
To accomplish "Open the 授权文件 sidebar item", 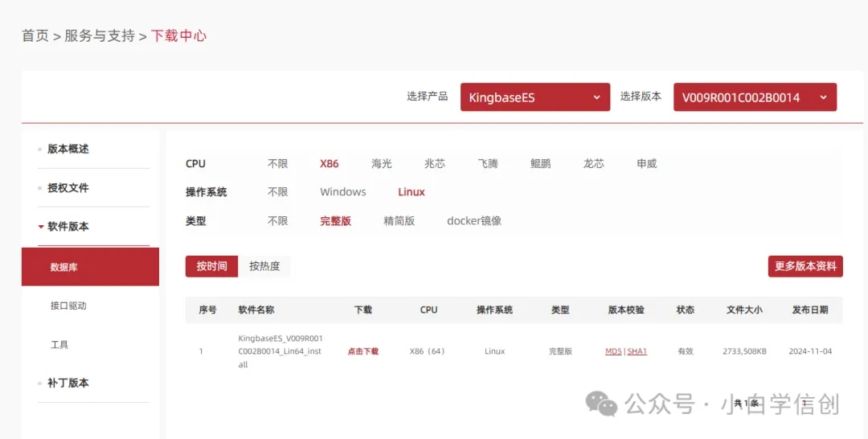I will (x=68, y=187).
